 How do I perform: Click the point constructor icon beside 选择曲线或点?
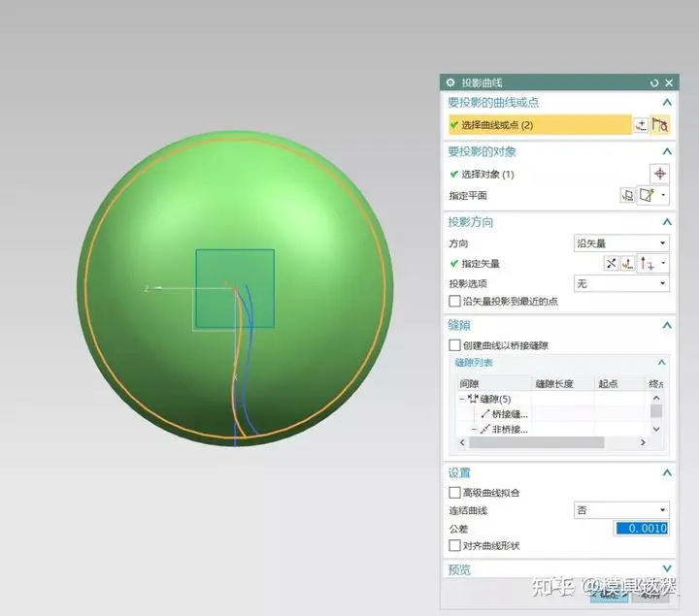(x=641, y=125)
